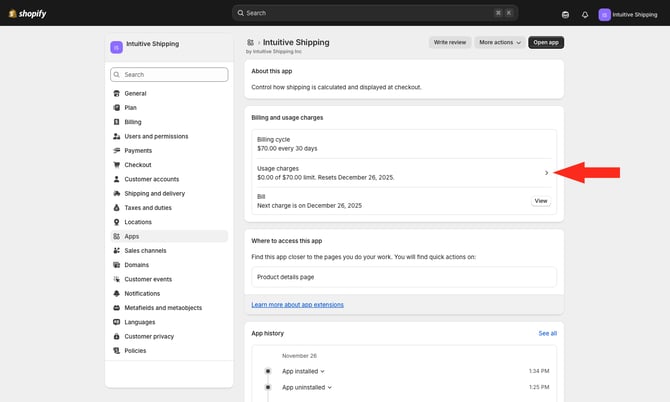This screenshot has width=670, height=402.
Task: Click the Locations pin icon
Action: [x=116, y=222]
